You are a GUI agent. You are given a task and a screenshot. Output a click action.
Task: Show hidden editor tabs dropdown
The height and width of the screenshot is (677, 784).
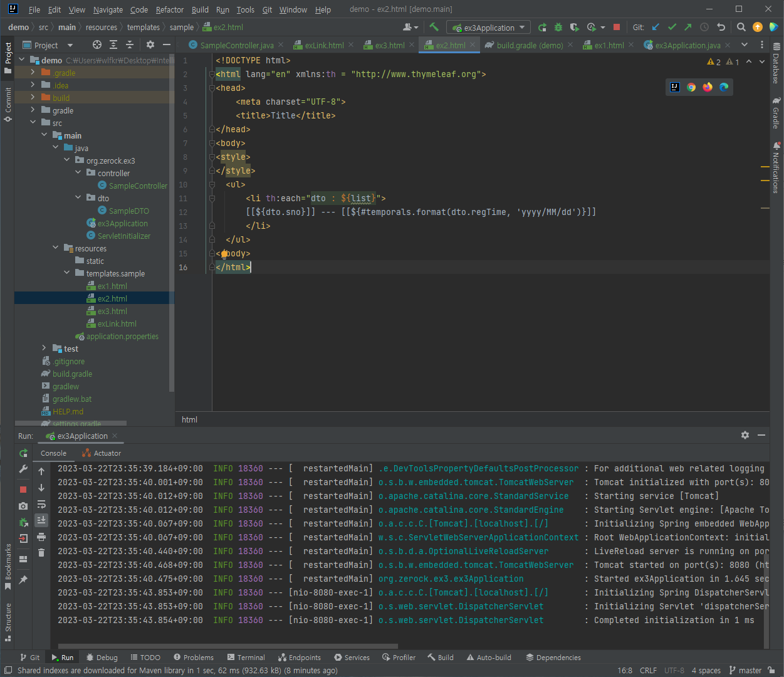pyautogui.click(x=745, y=45)
